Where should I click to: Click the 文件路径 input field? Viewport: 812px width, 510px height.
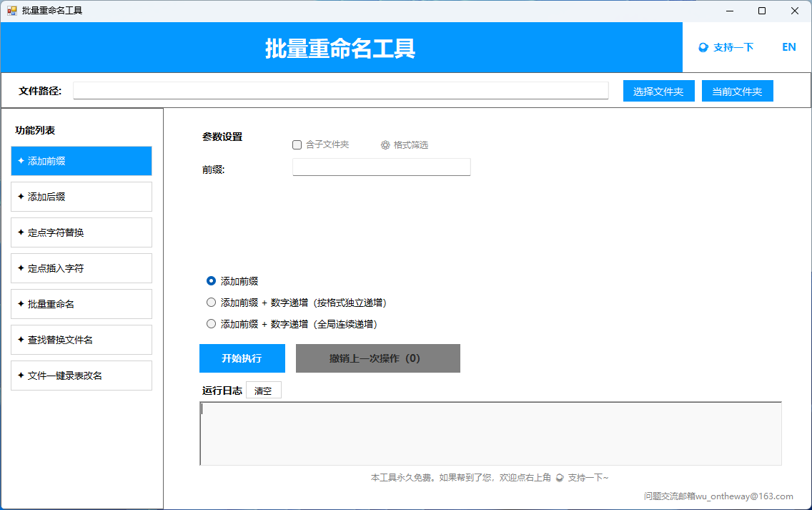point(341,91)
